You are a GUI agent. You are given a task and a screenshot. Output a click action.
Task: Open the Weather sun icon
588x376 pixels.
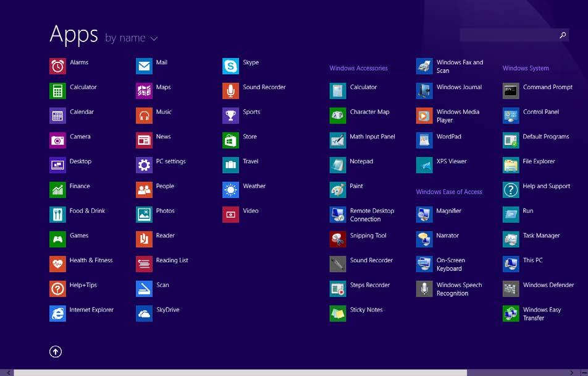point(230,190)
